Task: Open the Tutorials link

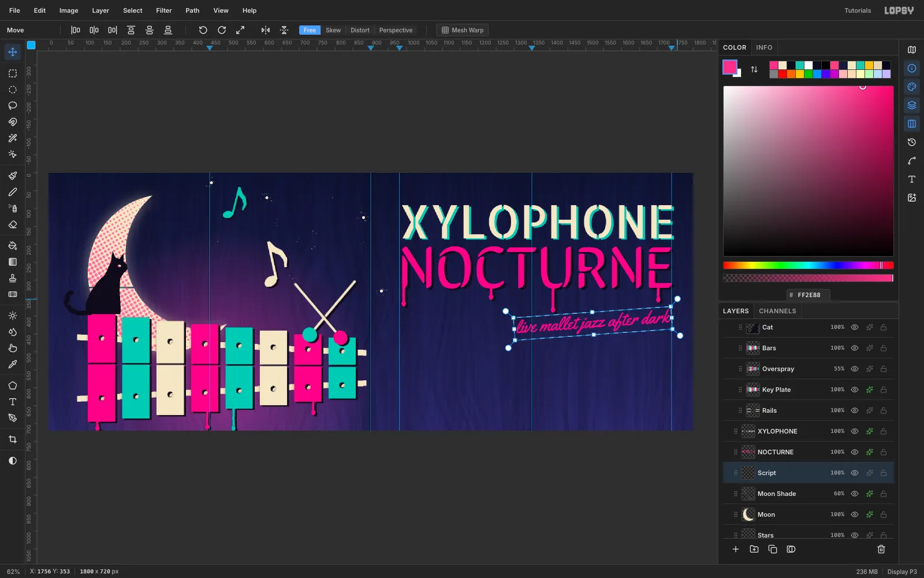Action: (858, 10)
